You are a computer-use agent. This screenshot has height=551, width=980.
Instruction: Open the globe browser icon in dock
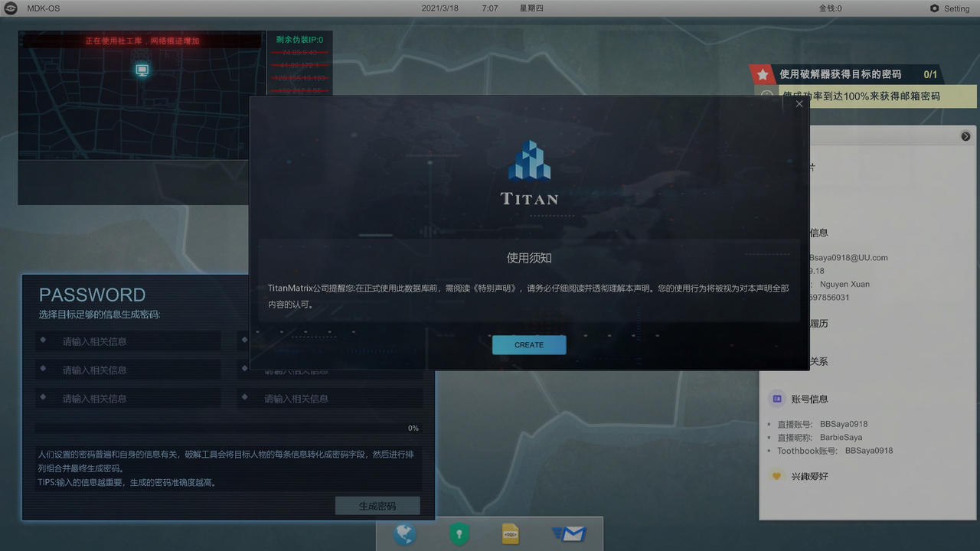(405, 533)
